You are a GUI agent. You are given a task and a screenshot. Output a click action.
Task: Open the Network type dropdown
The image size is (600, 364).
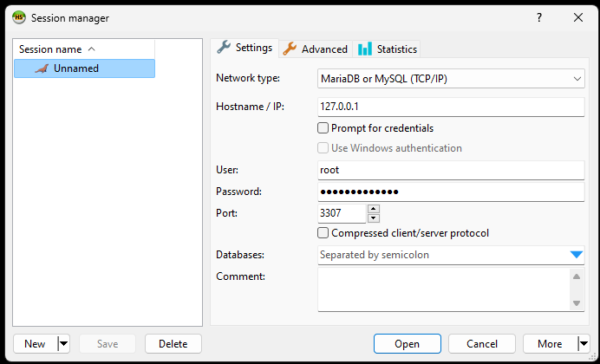pyautogui.click(x=451, y=78)
